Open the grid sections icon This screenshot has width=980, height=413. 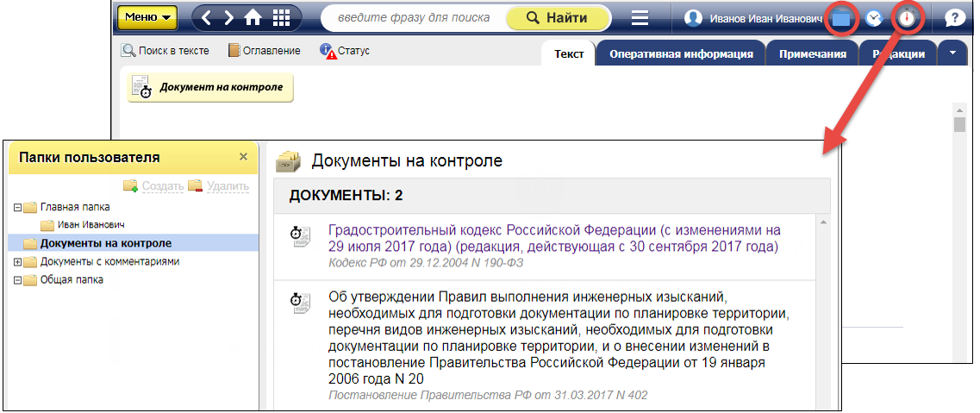click(281, 17)
